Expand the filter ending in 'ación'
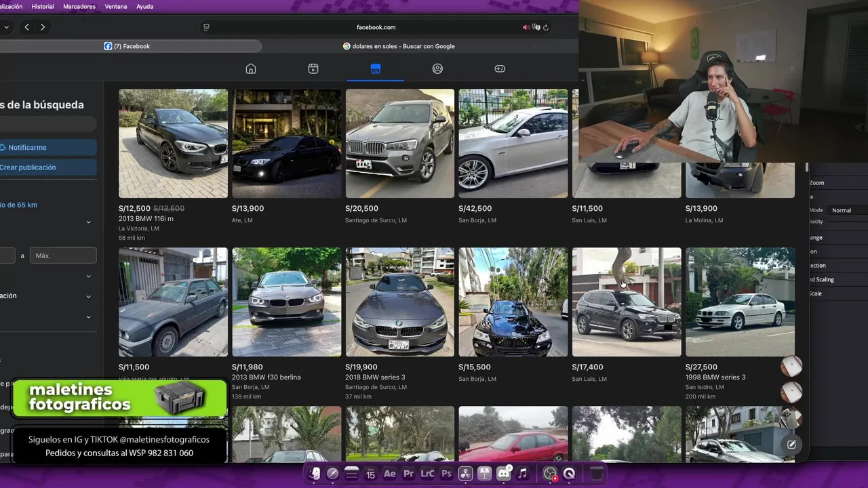 coord(88,296)
